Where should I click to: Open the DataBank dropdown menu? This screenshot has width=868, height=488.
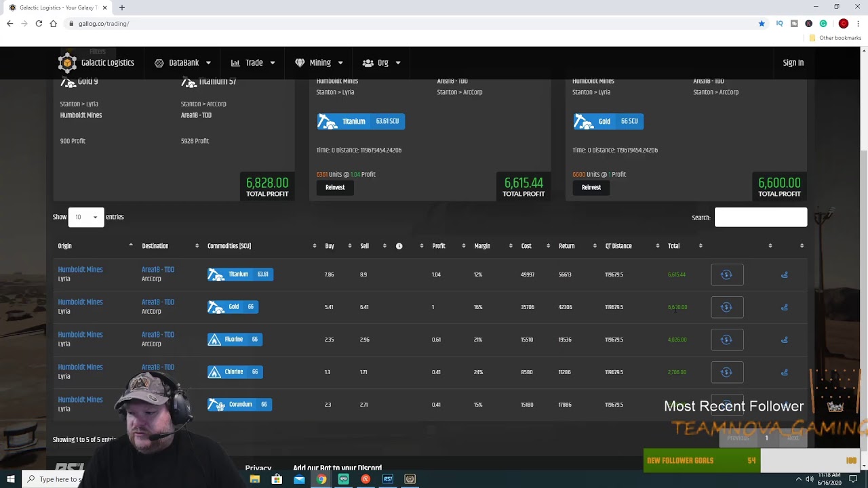[183, 63]
